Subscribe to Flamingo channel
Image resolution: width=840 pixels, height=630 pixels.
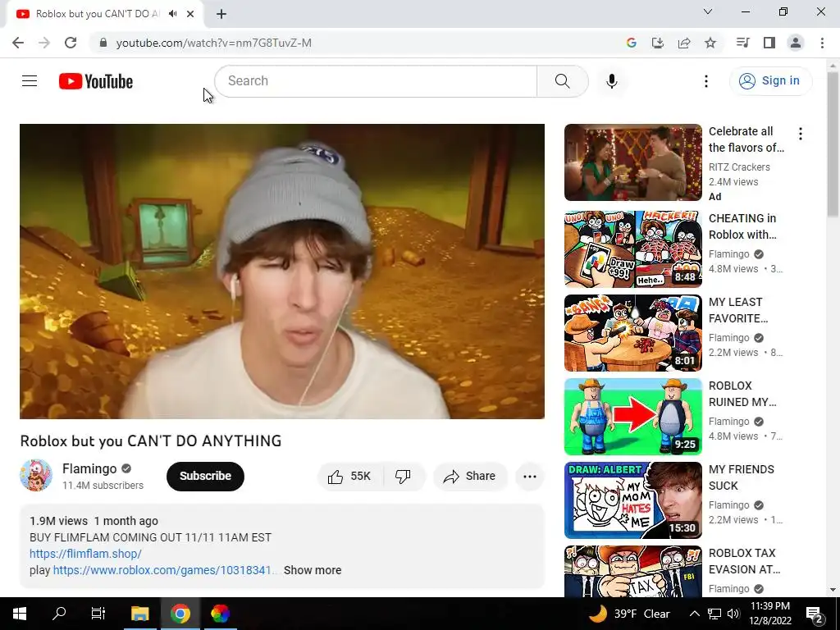pos(205,477)
